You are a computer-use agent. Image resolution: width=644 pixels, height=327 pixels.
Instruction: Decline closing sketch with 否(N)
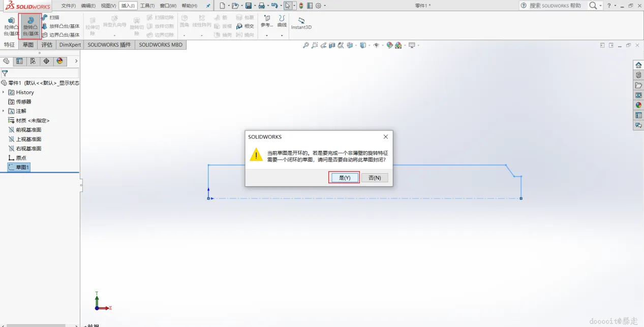[x=375, y=178]
